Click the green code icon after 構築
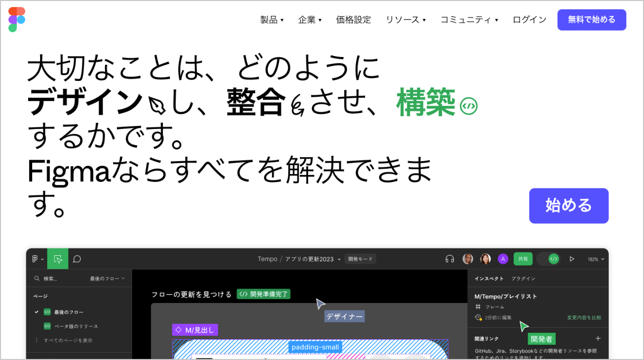This screenshot has height=360, width=644. coord(469,106)
